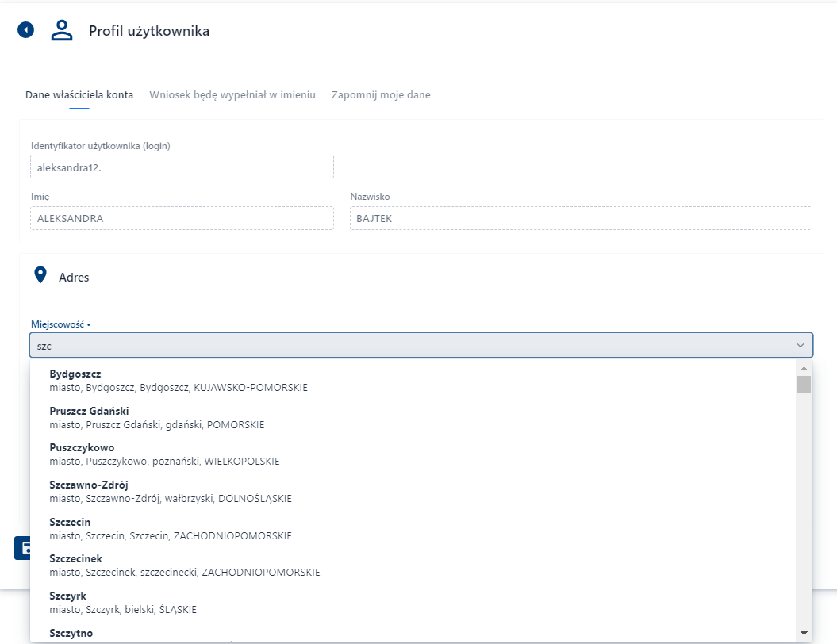The image size is (837, 644).
Task: Click the Miejscowość text field containing "szc"
Action: (x=397, y=346)
